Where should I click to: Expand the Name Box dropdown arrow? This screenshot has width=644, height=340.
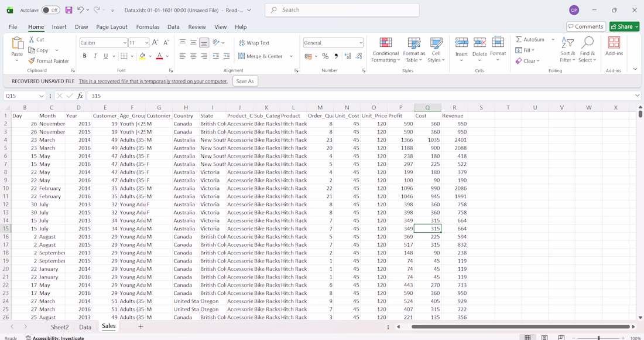tap(42, 96)
